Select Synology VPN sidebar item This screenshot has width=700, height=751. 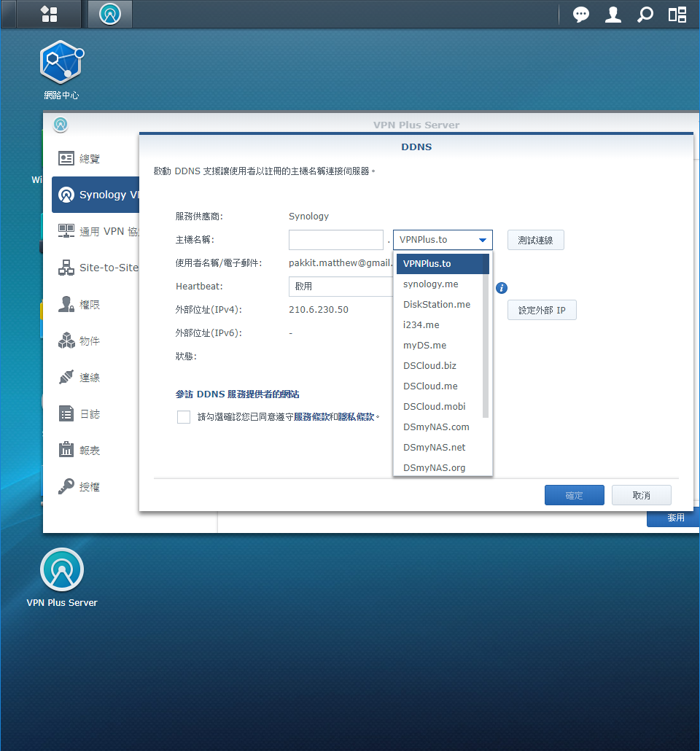(96, 195)
